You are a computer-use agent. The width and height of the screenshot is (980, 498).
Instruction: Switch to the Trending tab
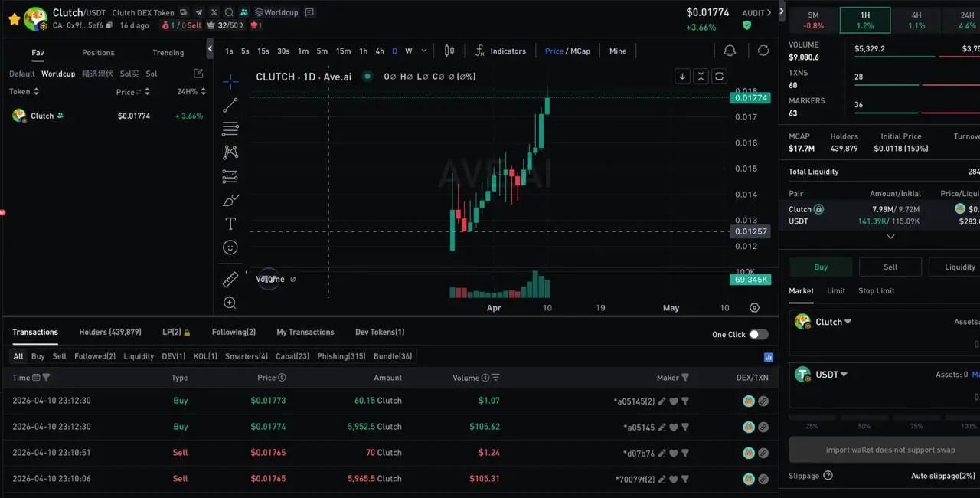[168, 53]
